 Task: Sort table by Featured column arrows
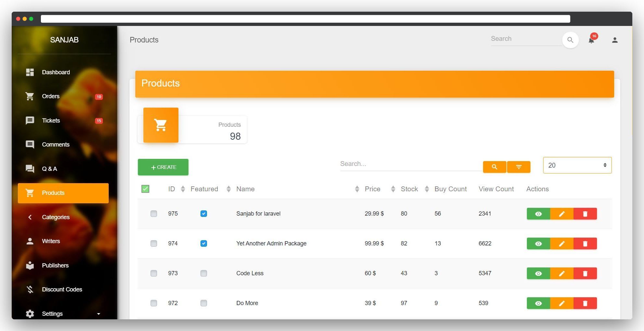point(228,189)
